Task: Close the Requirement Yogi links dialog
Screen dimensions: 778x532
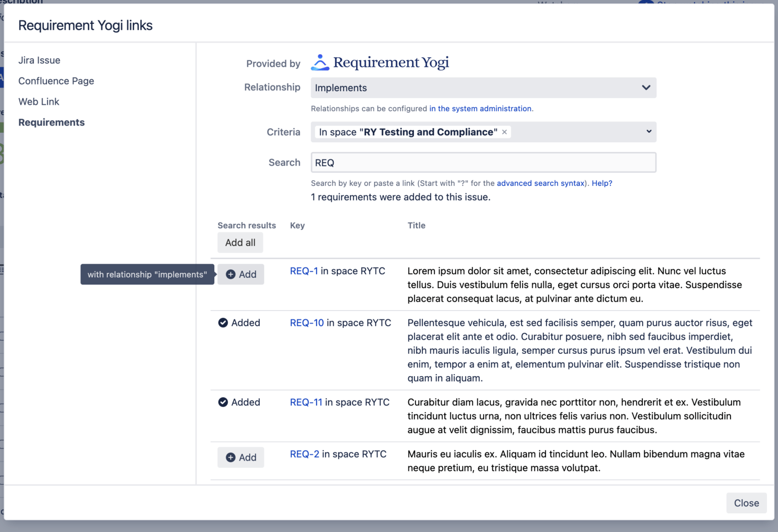Action: (746, 503)
